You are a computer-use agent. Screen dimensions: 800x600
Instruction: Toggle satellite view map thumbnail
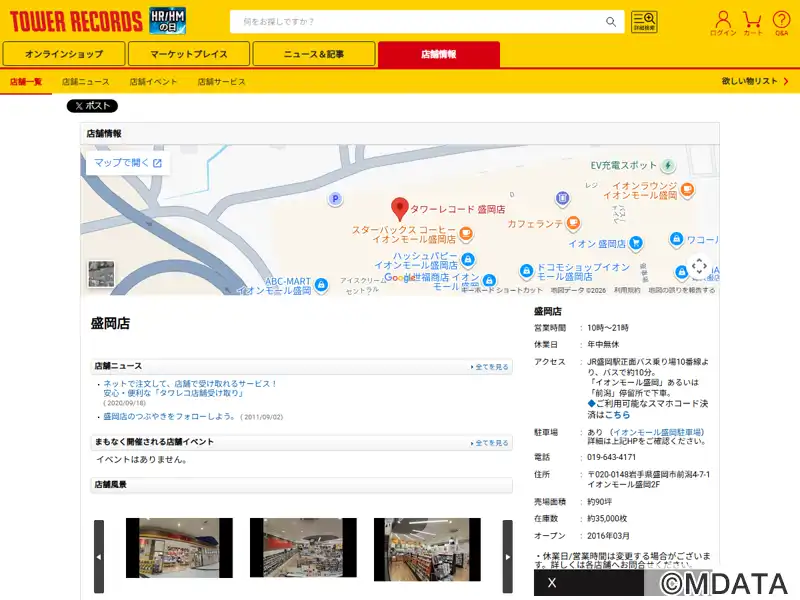pos(101,274)
